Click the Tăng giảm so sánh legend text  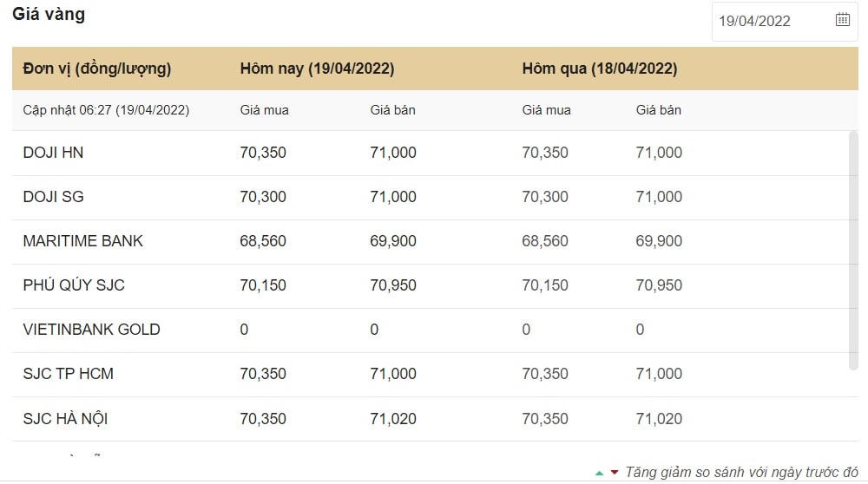[x=741, y=473]
